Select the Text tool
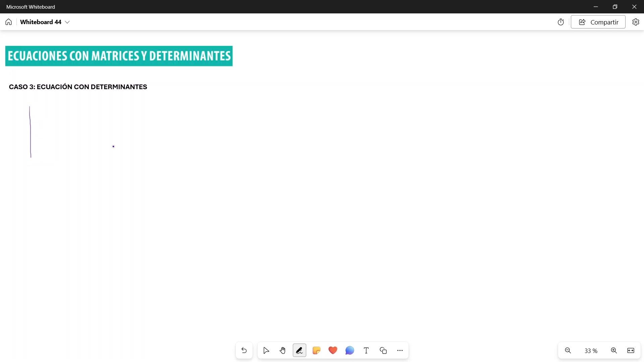Screen dimensions: 644x362 [x=366, y=351]
